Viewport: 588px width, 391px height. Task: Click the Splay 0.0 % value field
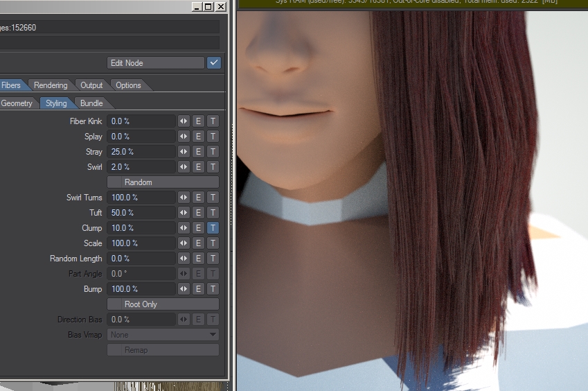[141, 137]
